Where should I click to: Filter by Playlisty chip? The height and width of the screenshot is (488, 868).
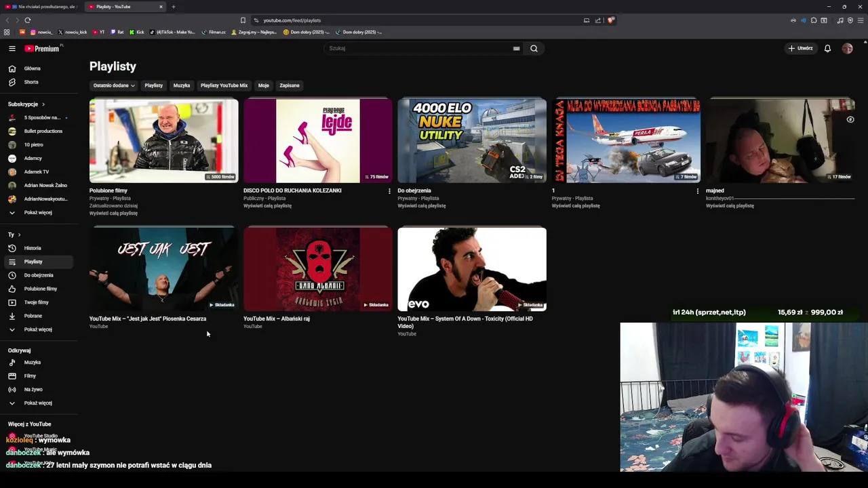pyautogui.click(x=153, y=85)
